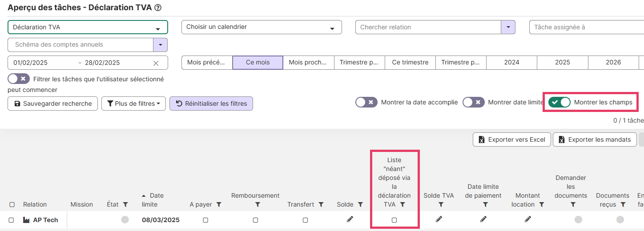The image size is (644, 231).
Task: Click Réinitialiser les filtres button
Action: tap(211, 104)
